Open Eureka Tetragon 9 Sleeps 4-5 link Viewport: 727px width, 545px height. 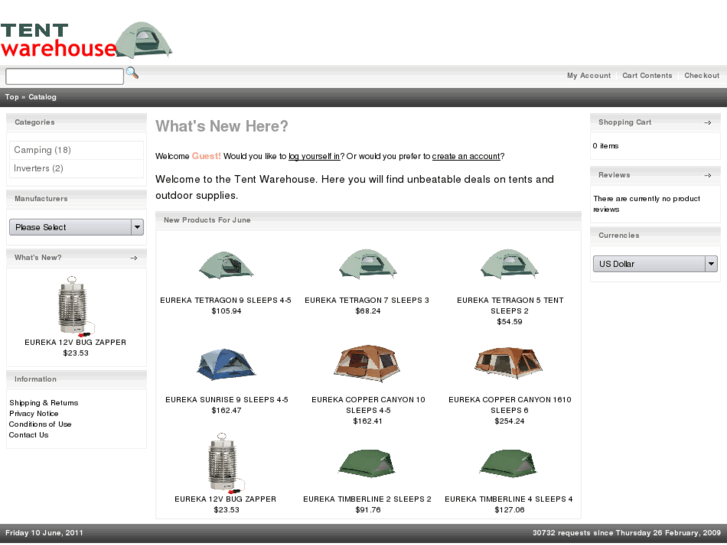click(x=226, y=301)
